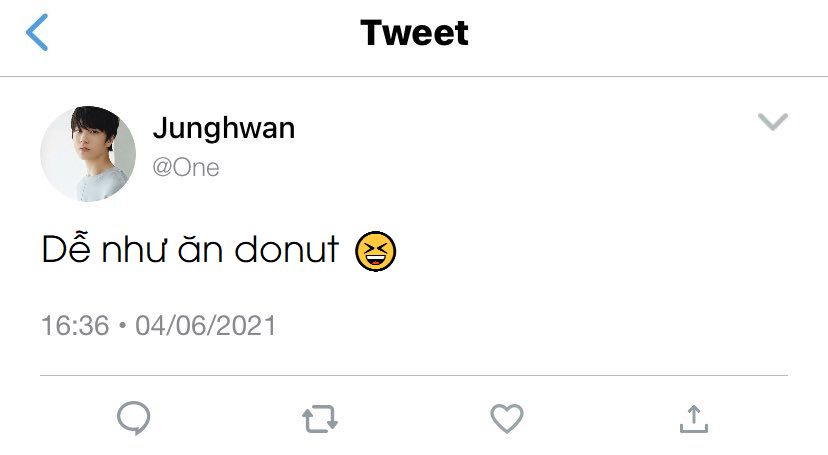Open Junghwan's profile picture
The width and height of the screenshot is (828, 455).
pos(88,154)
